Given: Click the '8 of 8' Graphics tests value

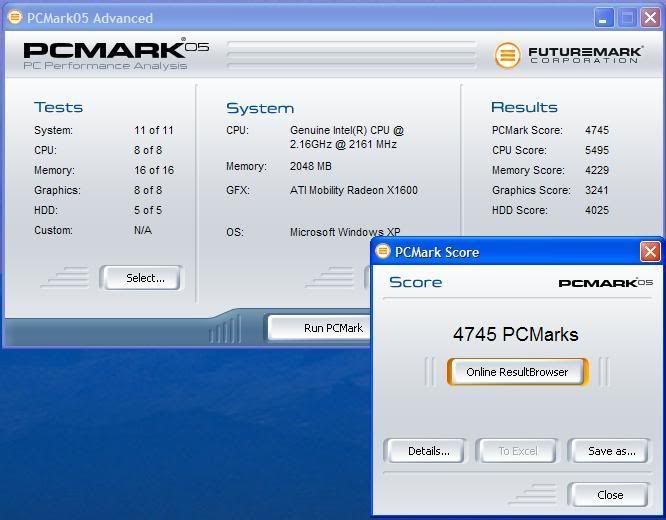Looking at the screenshot, I should [148, 190].
